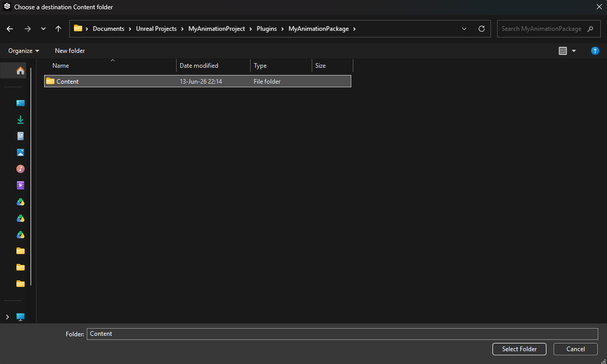
Task: Click into the Folder name field
Action: [x=342, y=333]
